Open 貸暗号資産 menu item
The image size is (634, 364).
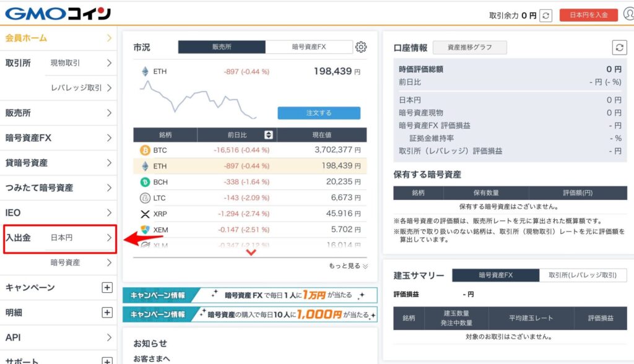click(x=59, y=163)
